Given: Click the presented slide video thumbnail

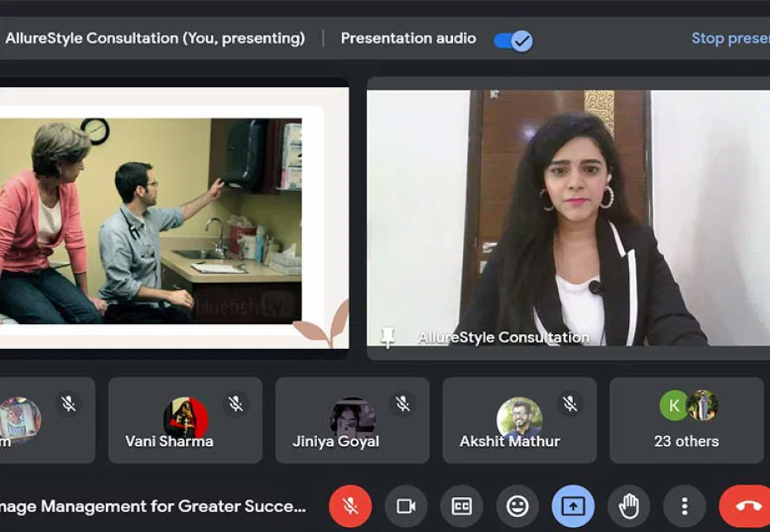Looking at the screenshot, I should click(175, 218).
